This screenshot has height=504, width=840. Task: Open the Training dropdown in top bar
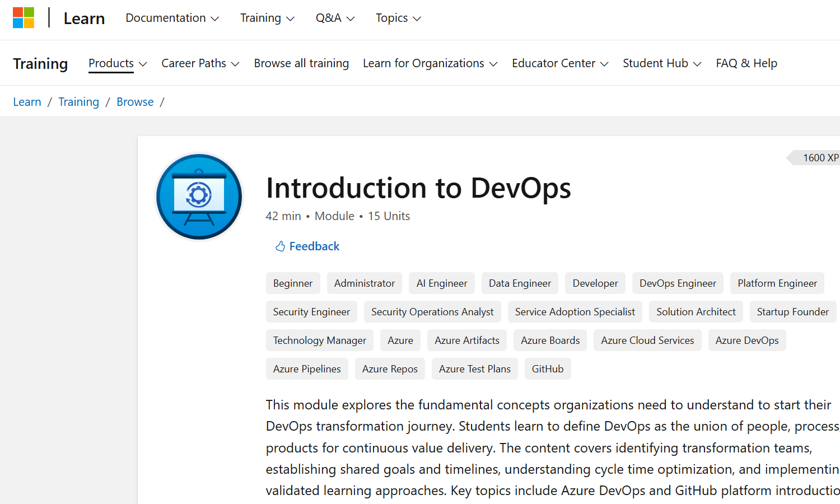[x=267, y=18]
